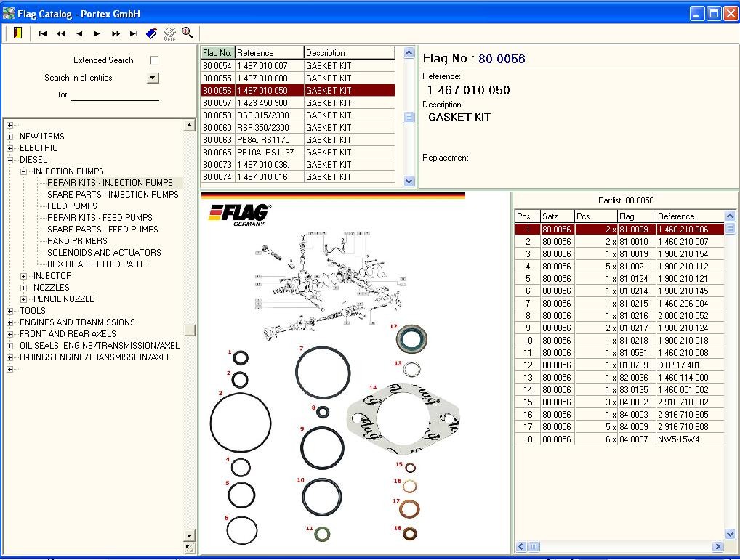
Task: Select catalog row 80 0057
Action: (x=298, y=102)
